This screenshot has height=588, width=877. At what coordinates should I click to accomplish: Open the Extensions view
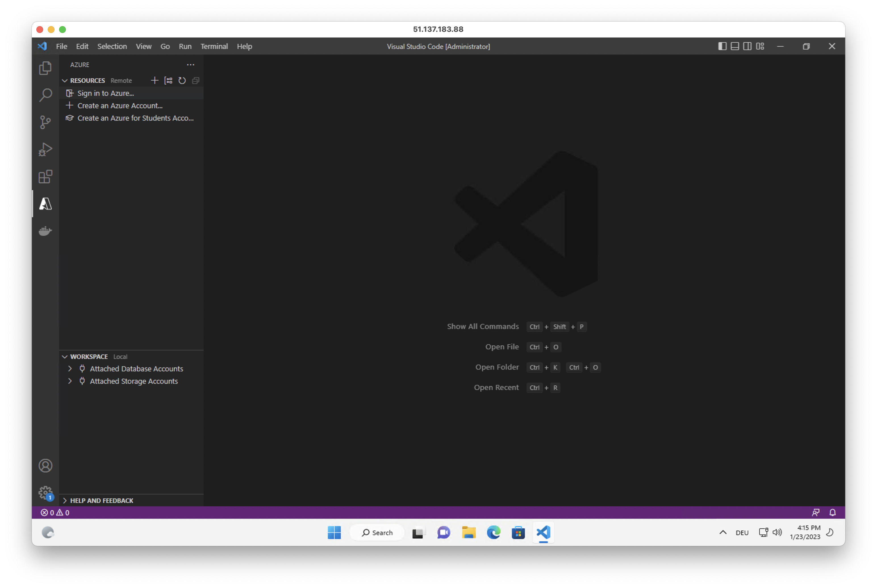click(x=45, y=177)
